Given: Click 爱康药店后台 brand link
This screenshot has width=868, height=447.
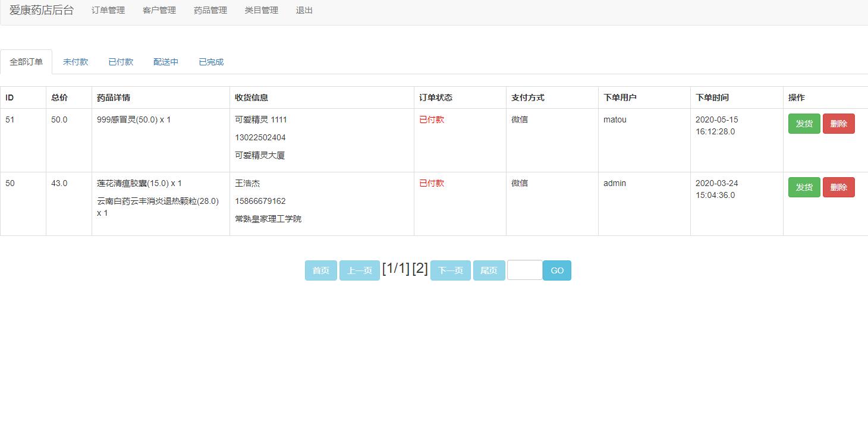Looking at the screenshot, I should [41, 10].
